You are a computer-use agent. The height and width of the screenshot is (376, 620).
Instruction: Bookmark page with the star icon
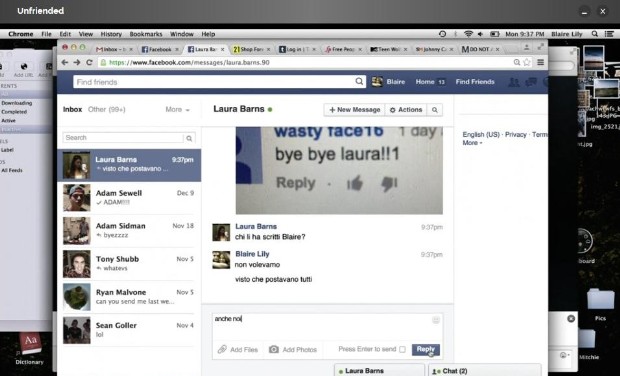pos(527,62)
